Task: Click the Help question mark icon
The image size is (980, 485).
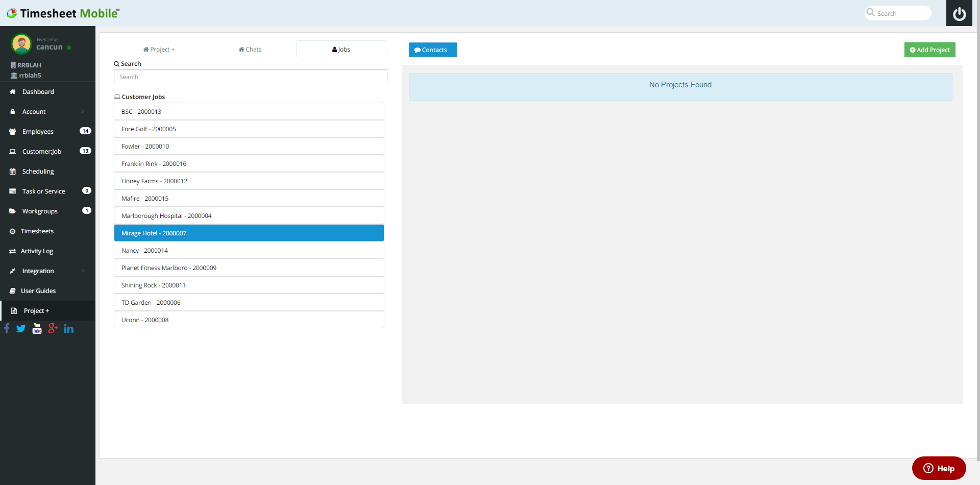Action: click(x=928, y=468)
